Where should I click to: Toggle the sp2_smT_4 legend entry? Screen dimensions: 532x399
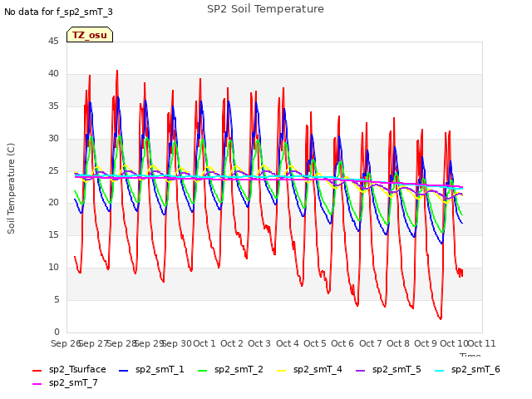[x=309, y=369]
